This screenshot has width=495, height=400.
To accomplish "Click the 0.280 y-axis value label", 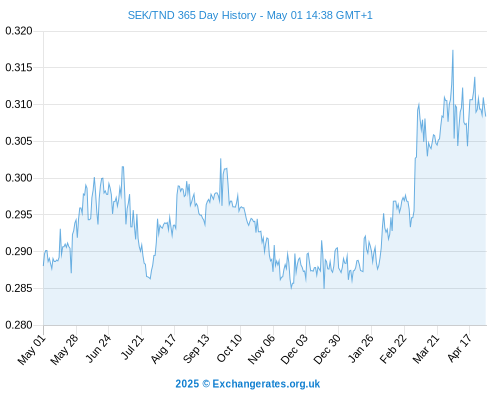I will (x=19, y=325).
